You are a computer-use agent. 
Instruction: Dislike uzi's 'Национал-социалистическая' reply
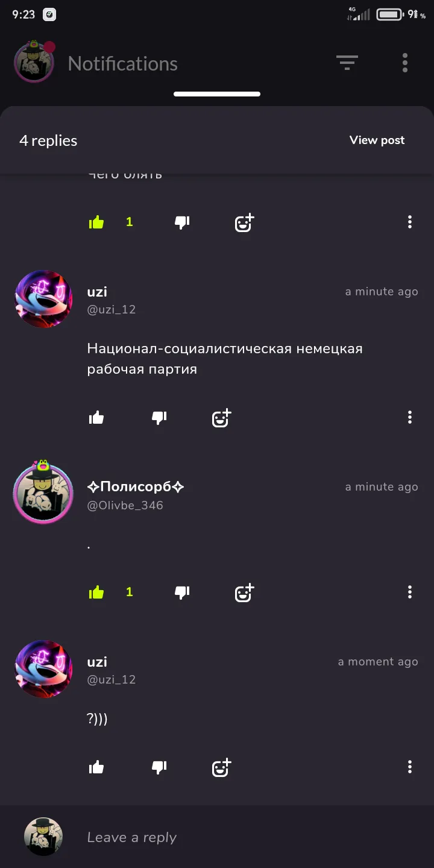(x=159, y=418)
